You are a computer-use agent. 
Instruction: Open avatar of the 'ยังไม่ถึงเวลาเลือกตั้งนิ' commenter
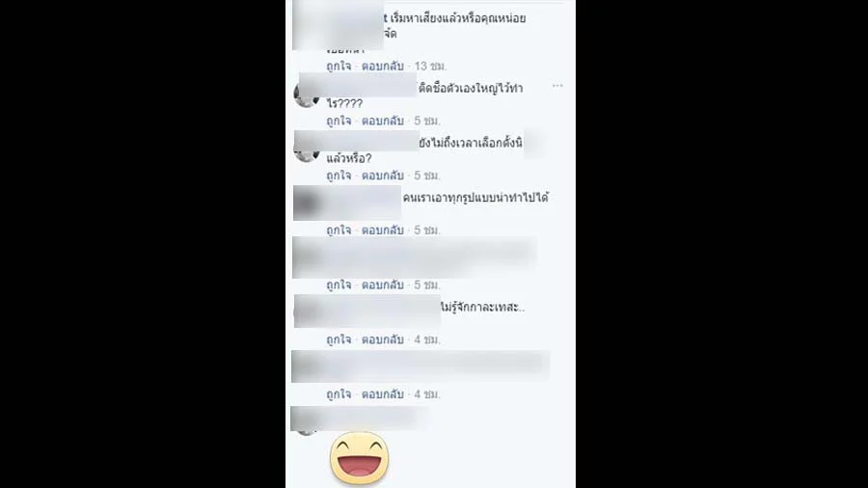(x=306, y=149)
